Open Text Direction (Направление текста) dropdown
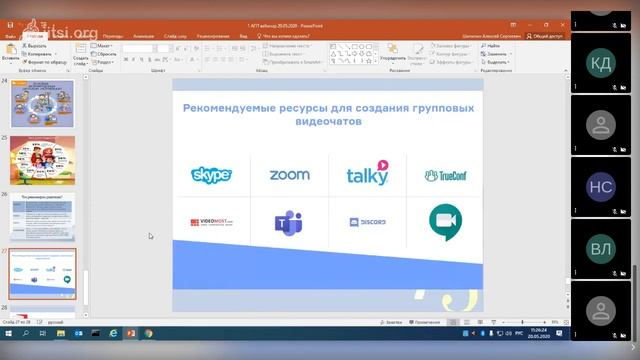640x360 pixels. (x=287, y=46)
